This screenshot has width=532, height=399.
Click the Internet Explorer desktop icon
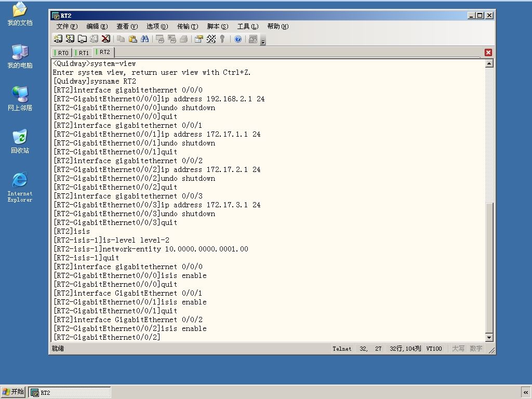pos(20,187)
